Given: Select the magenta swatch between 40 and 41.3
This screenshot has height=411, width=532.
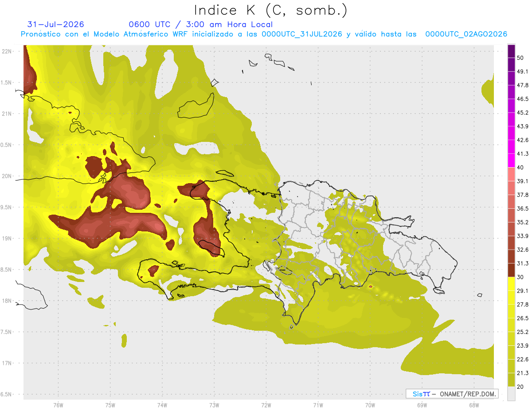Looking at the screenshot, I should pos(511,160).
